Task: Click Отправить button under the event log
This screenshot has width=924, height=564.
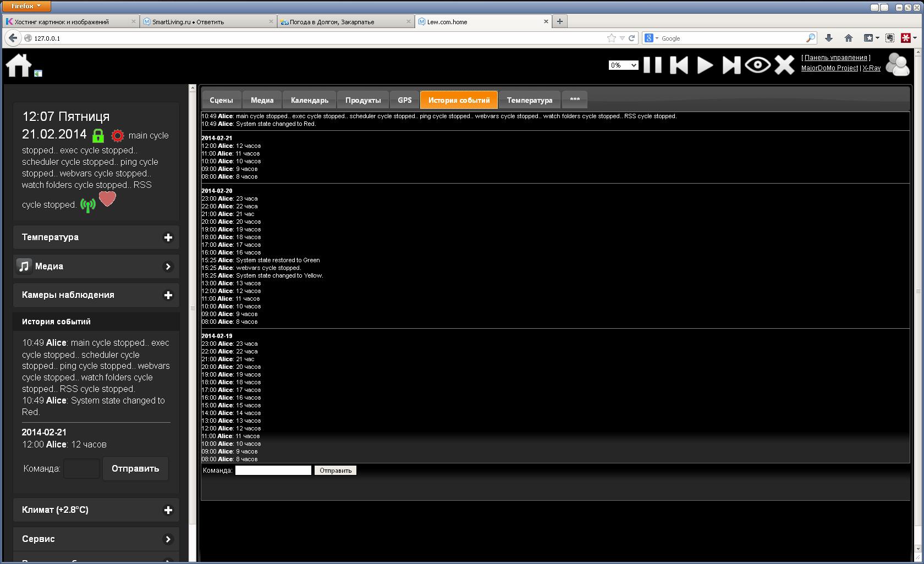Action: (x=335, y=471)
